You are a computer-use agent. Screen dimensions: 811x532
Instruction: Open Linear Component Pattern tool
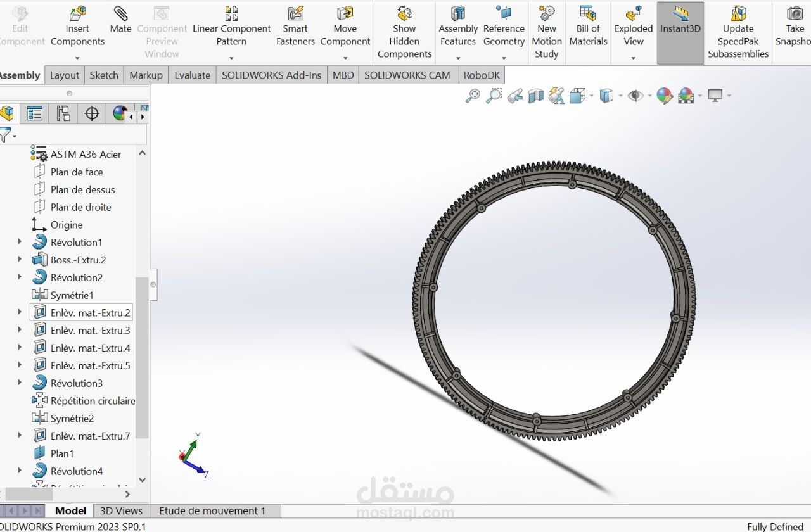(x=231, y=27)
